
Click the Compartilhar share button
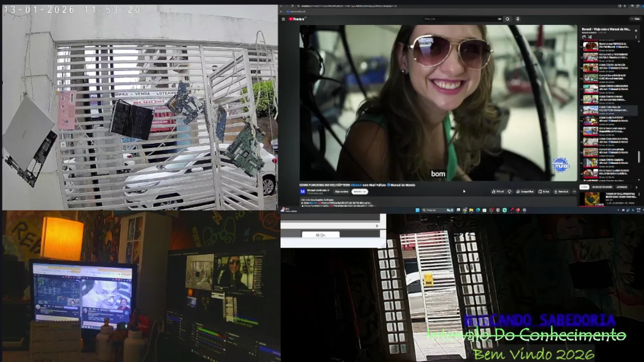click(x=525, y=192)
